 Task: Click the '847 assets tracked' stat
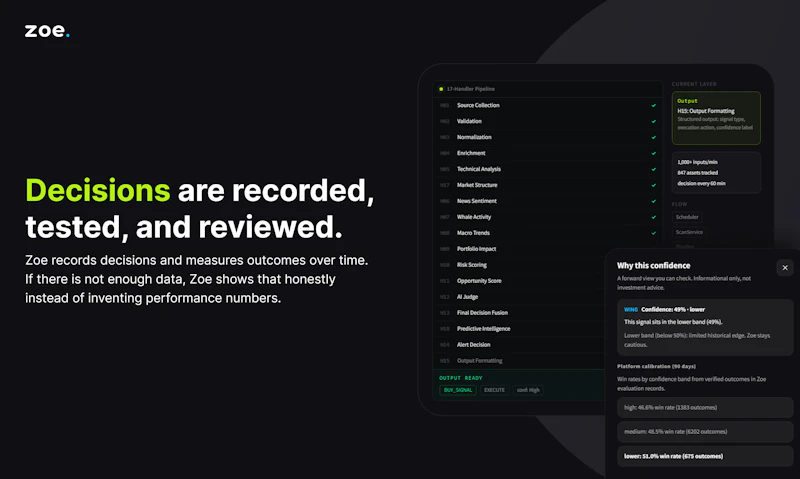(x=697, y=172)
